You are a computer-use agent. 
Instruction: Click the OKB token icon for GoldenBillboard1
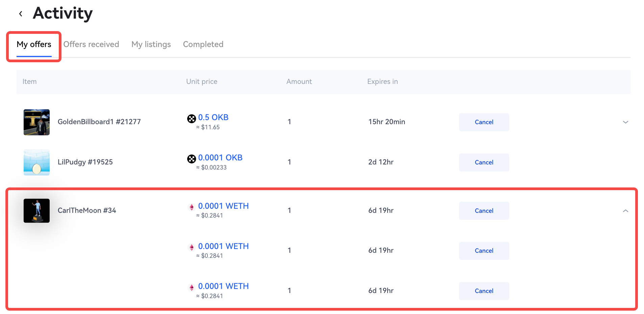click(192, 119)
